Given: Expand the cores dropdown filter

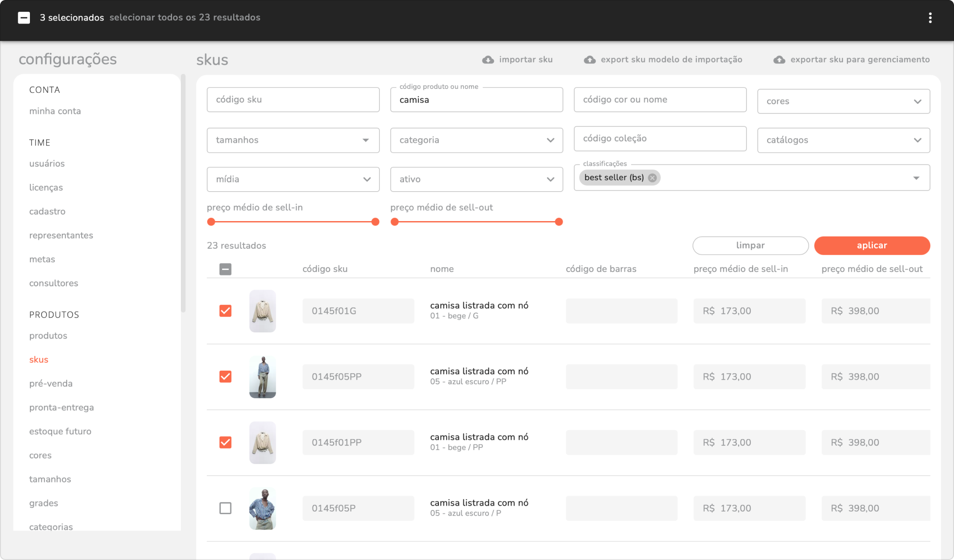Looking at the screenshot, I should point(843,101).
